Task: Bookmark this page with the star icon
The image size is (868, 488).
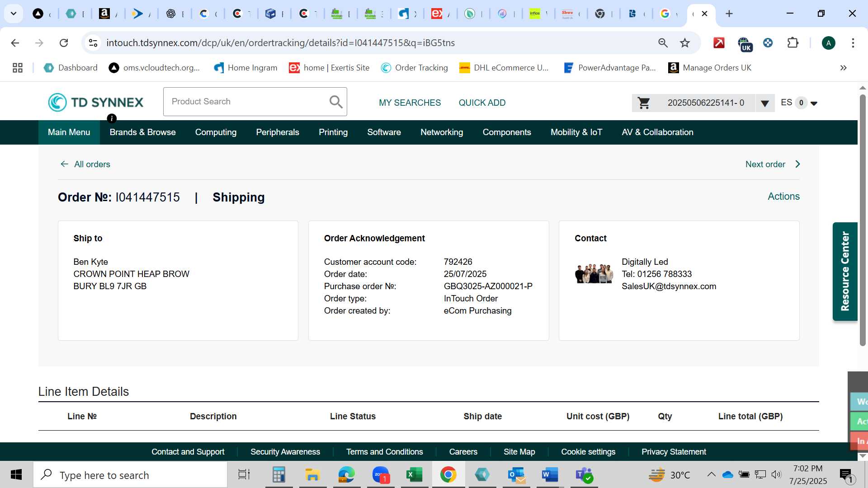Action: (685, 43)
